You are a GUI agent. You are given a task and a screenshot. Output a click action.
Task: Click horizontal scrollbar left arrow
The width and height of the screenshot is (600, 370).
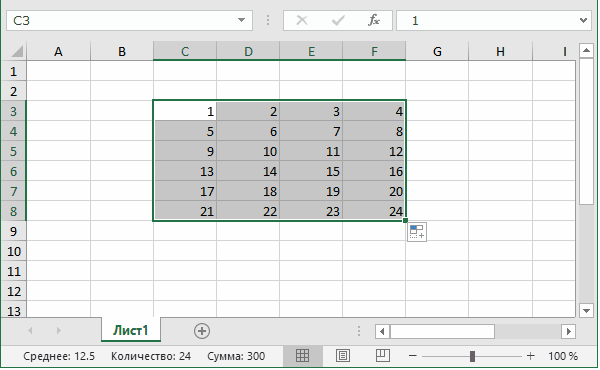382,331
